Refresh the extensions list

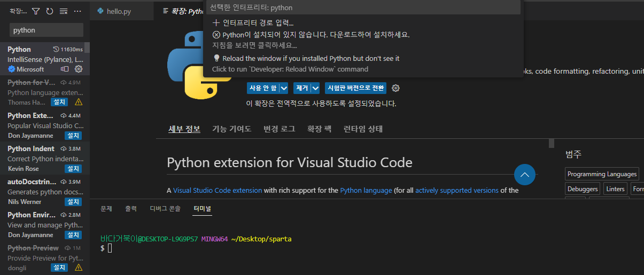click(50, 11)
